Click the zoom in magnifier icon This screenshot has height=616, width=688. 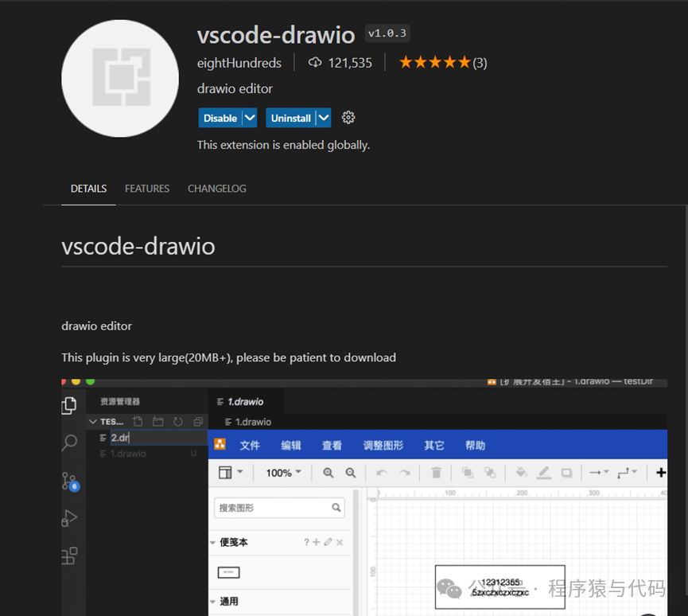click(x=328, y=473)
